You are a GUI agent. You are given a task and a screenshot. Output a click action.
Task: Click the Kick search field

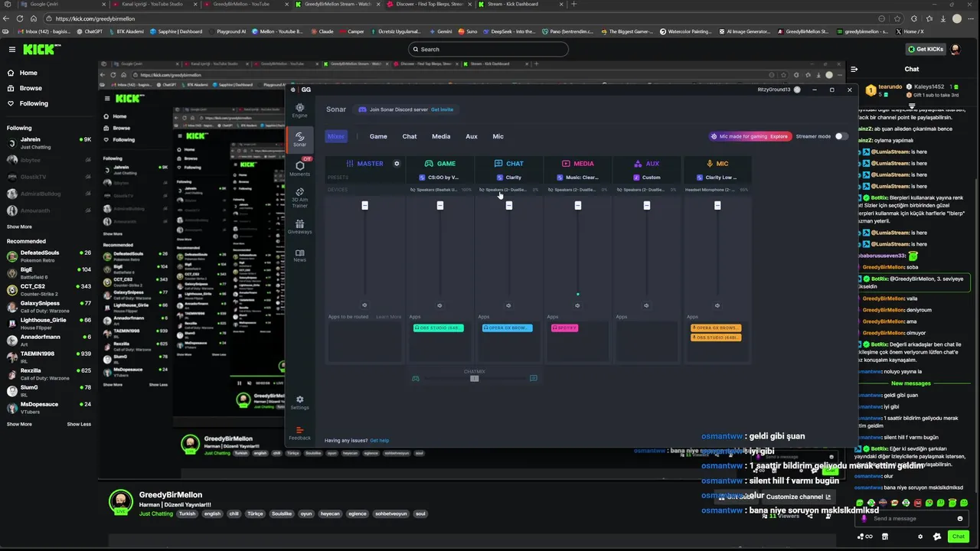pyautogui.click(x=488, y=49)
